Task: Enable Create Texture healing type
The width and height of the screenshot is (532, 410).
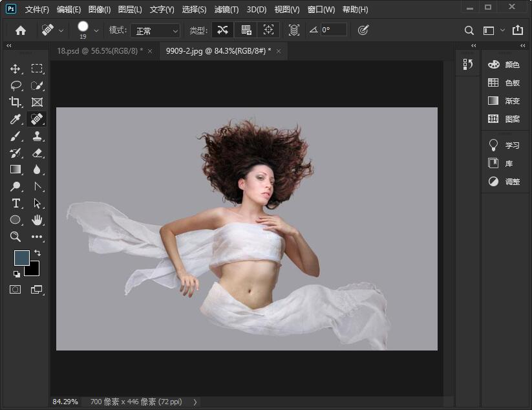Action: (246, 30)
